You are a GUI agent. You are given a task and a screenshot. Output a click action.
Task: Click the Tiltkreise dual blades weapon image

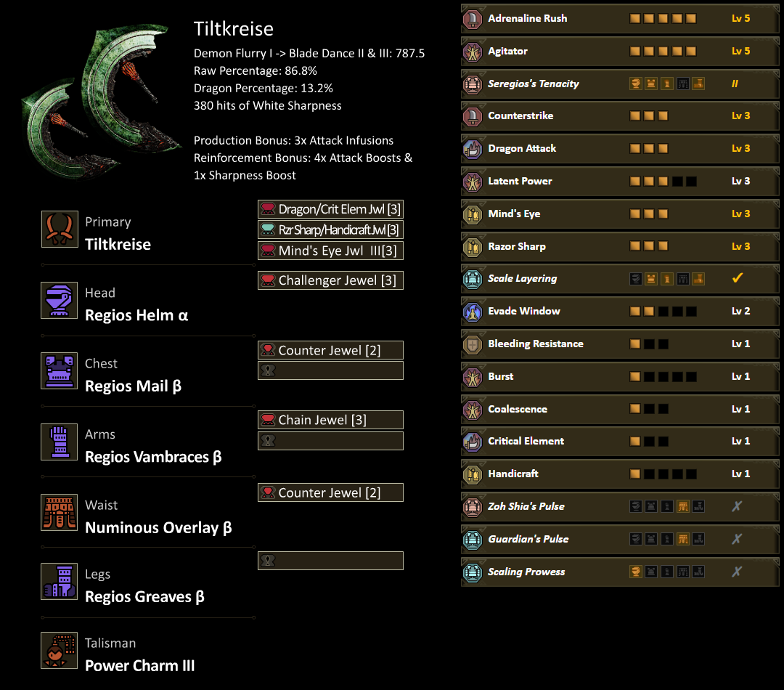tap(102, 102)
